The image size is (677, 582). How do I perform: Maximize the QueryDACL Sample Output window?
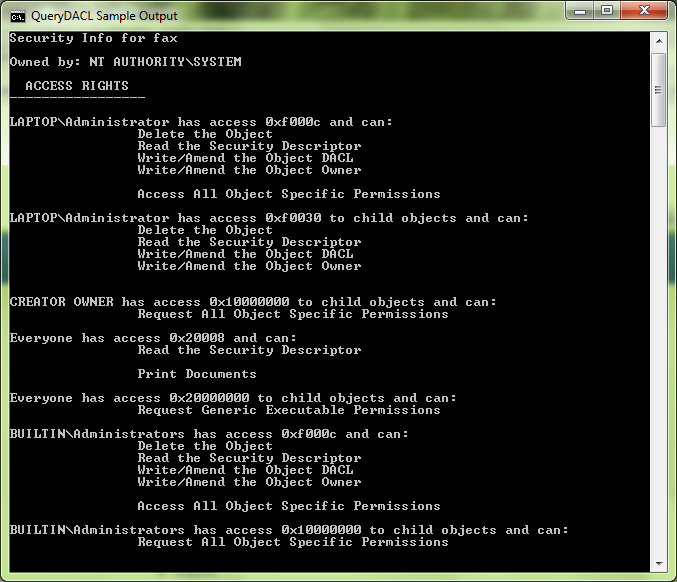click(x=606, y=12)
